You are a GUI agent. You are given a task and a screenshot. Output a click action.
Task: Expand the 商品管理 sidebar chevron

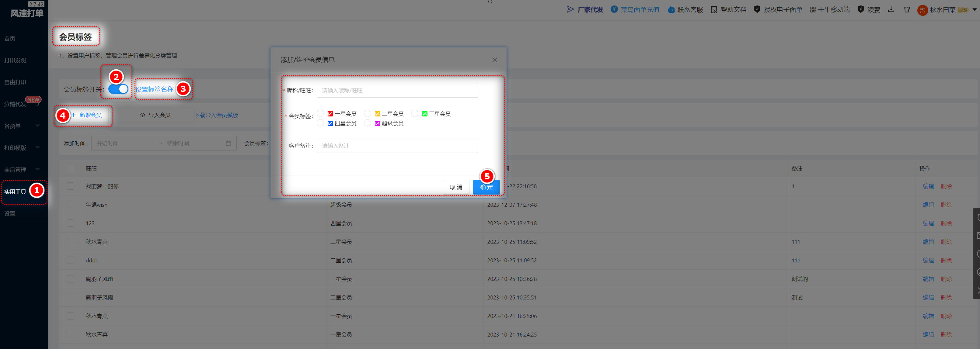click(38, 170)
